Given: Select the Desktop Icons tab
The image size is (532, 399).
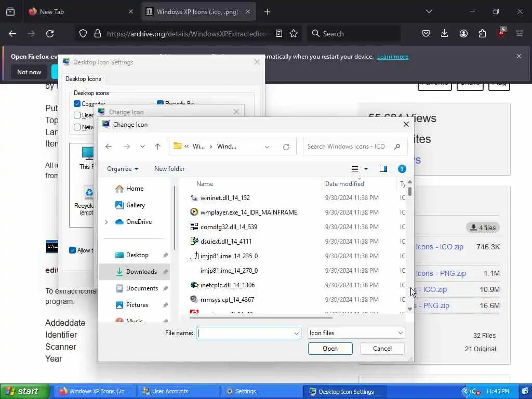Looking at the screenshot, I should [x=83, y=79].
